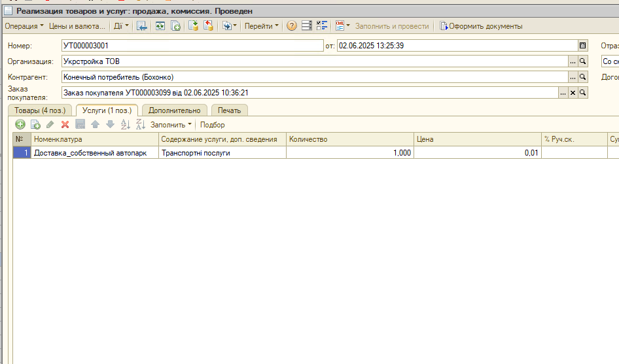This screenshot has height=364, width=619.
Task: Open Заказ покупателя with magnifier icon
Action: click(582, 93)
